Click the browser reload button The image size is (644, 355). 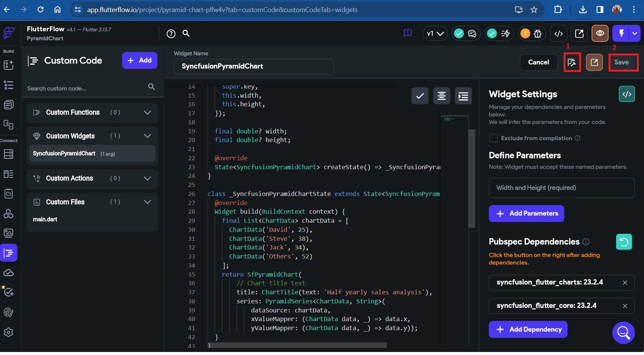tap(41, 9)
